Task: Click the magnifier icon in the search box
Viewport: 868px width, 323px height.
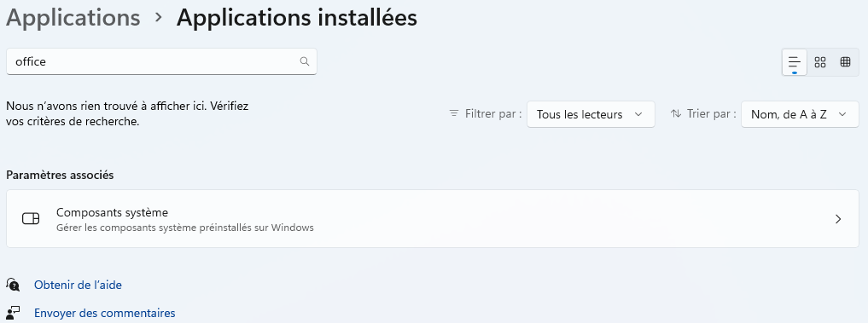Action: (x=305, y=61)
